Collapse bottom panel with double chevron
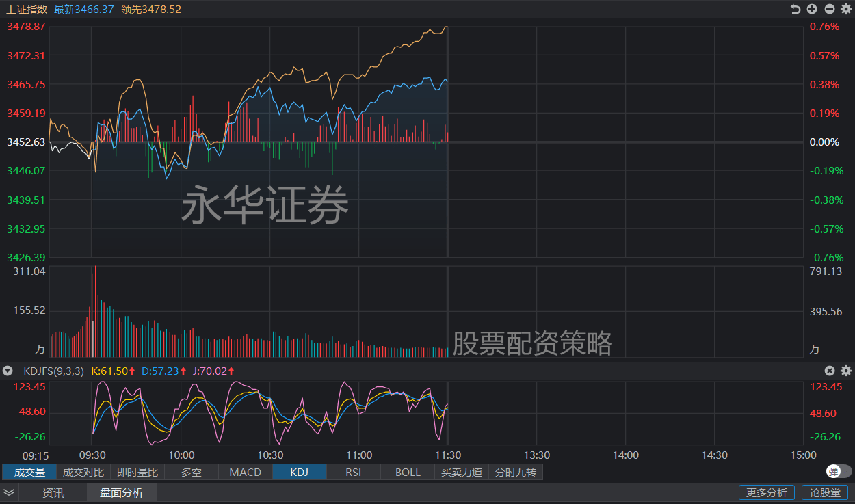Screen dimensions: 855x504 click(x=9, y=492)
